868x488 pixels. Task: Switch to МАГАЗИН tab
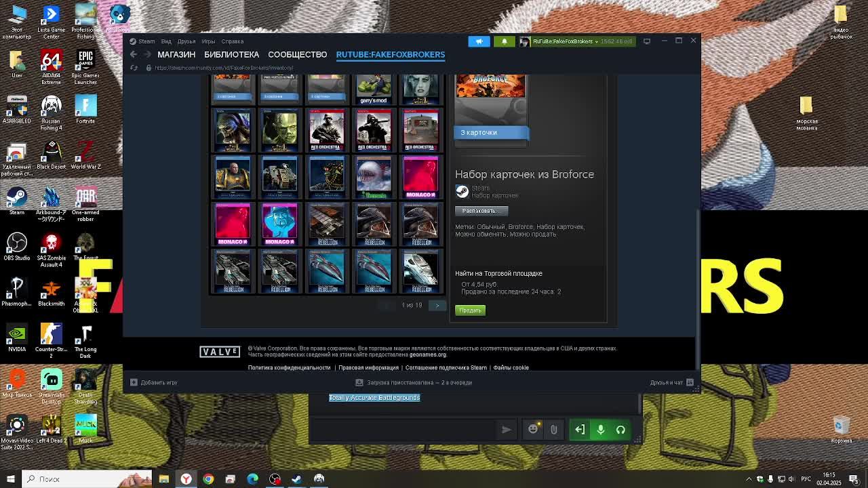176,54
